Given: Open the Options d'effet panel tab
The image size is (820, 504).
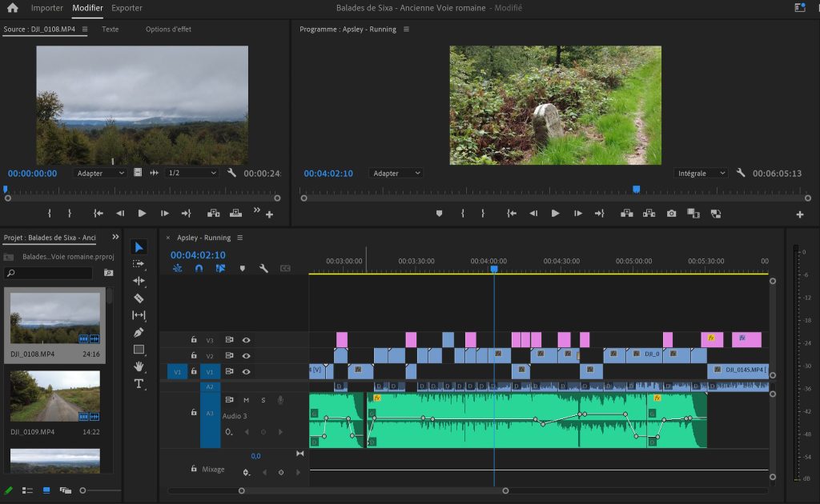Looking at the screenshot, I should [168, 30].
